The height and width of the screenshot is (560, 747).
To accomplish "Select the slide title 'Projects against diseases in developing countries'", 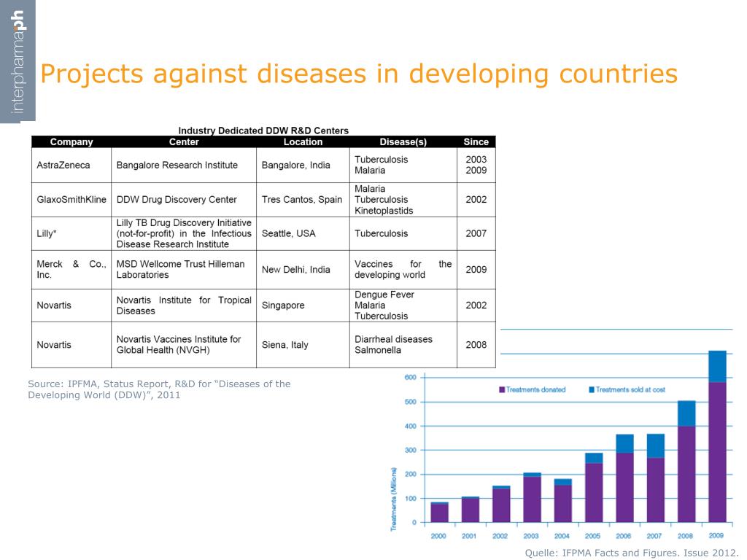I will coord(359,74).
